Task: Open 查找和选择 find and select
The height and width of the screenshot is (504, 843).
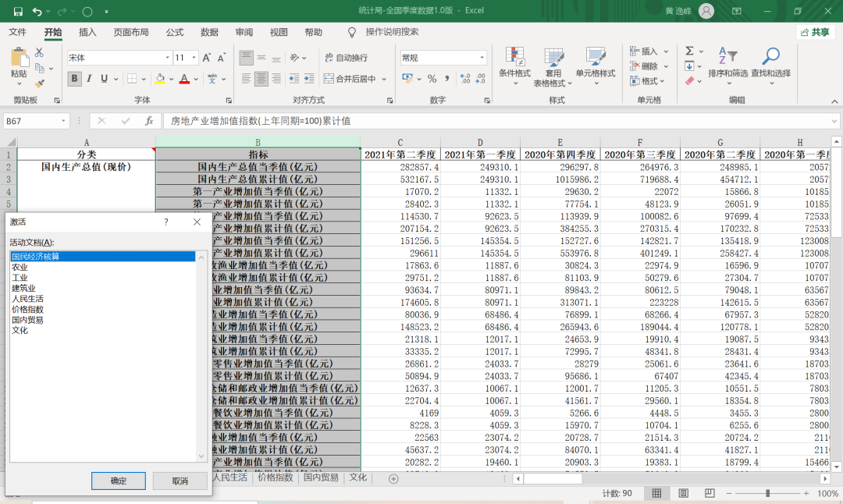Action: pyautogui.click(x=771, y=66)
